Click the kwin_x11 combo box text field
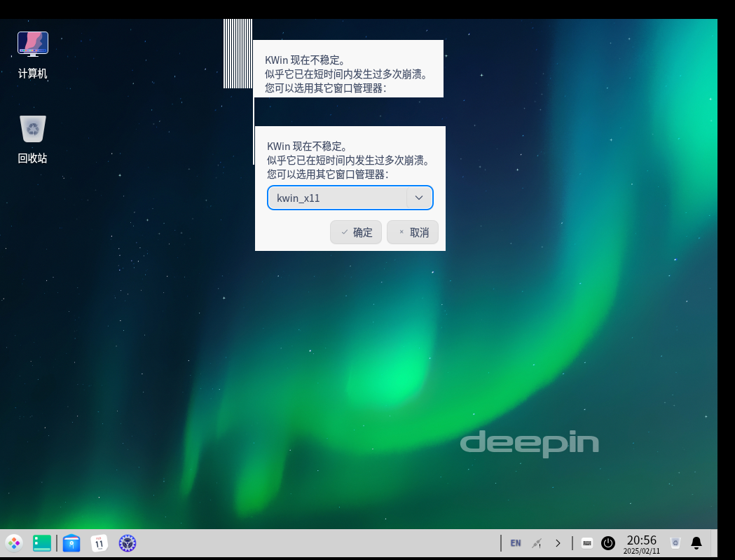Image resolution: width=735 pixels, height=560 pixels. click(336, 198)
